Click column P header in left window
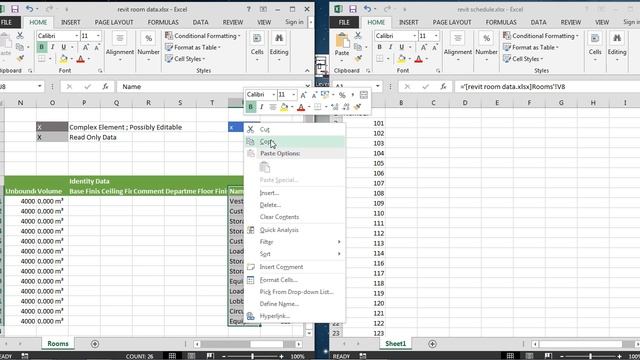The image size is (640, 360). (84, 103)
